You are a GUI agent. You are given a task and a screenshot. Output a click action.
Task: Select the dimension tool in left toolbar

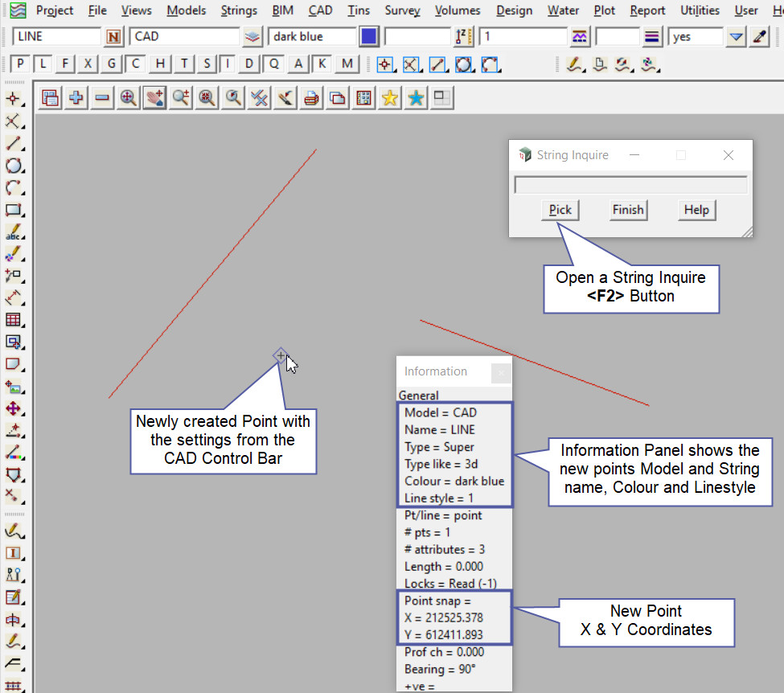(x=13, y=297)
